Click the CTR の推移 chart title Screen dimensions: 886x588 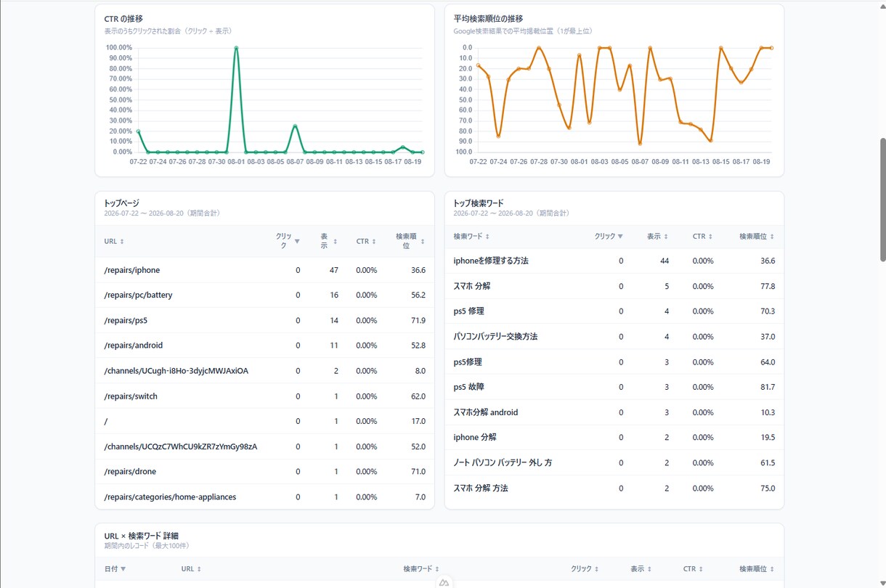[123, 19]
